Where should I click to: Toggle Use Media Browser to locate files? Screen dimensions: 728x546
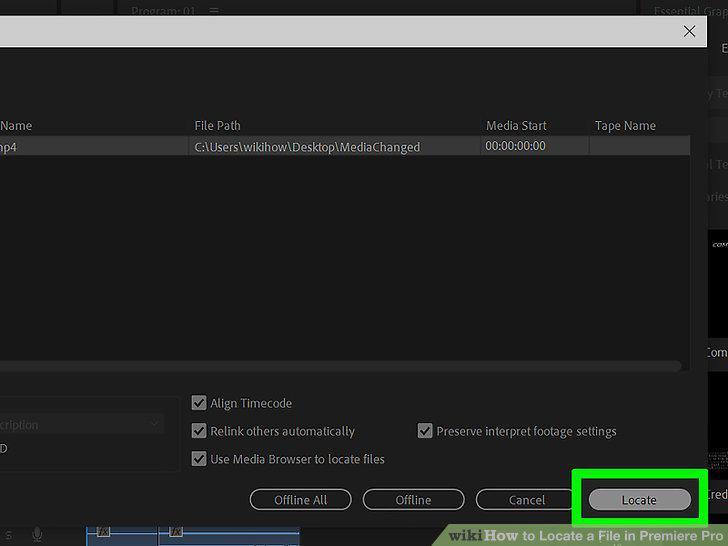pos(199,459)
